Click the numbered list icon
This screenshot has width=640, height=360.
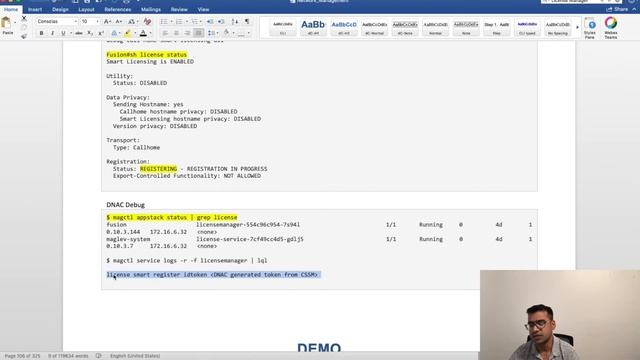(179, 21)
